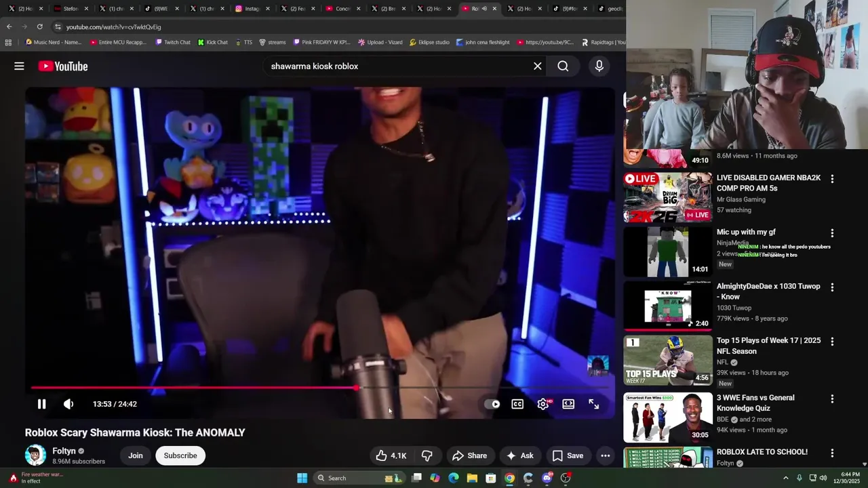This screenshot has height=488, width=868.
Task: Show hidden system tray icons
Action: (786, 478)
